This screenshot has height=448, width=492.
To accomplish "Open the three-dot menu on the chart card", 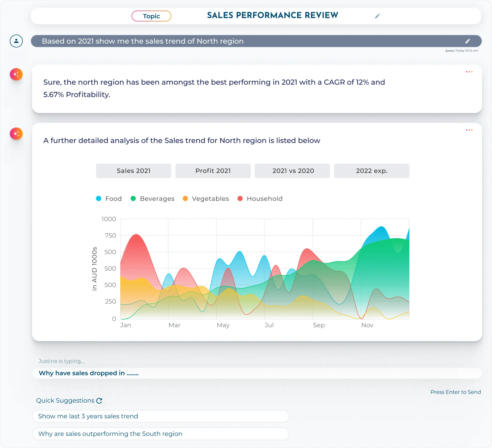I will pyautogui.click(x=469, y=130).
